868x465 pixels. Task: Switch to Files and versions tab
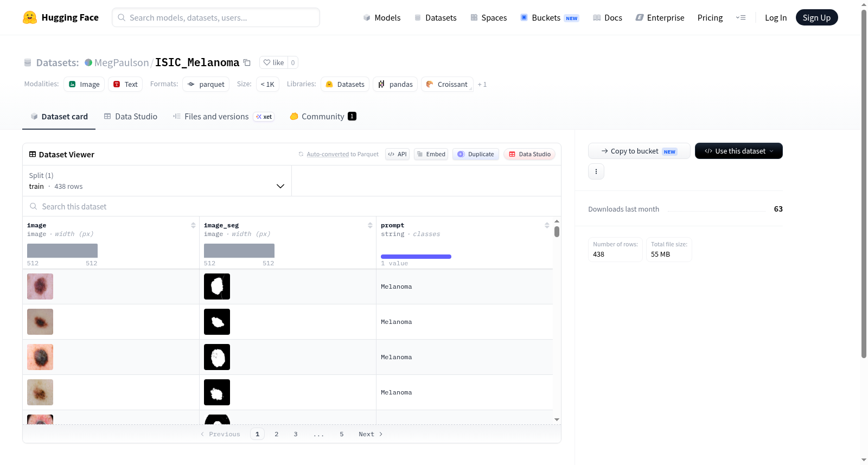pos(224,116)
